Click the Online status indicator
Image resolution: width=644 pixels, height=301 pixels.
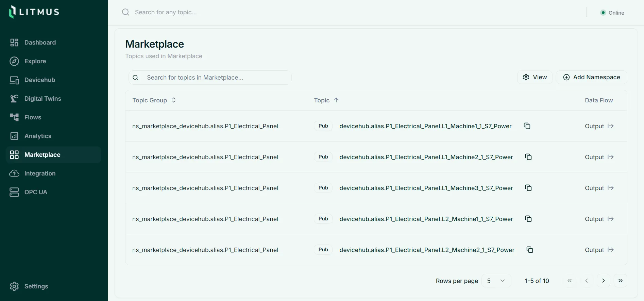(x=612, y=13)
